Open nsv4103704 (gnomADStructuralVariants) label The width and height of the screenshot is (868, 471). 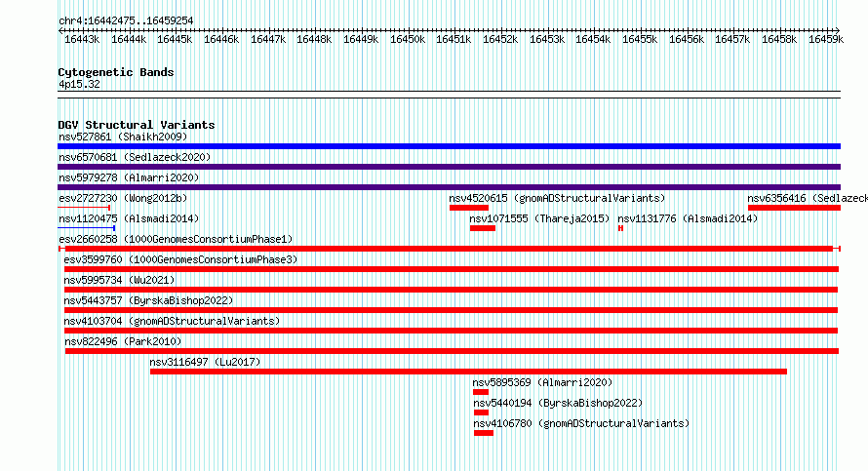[x=172, y=321]
